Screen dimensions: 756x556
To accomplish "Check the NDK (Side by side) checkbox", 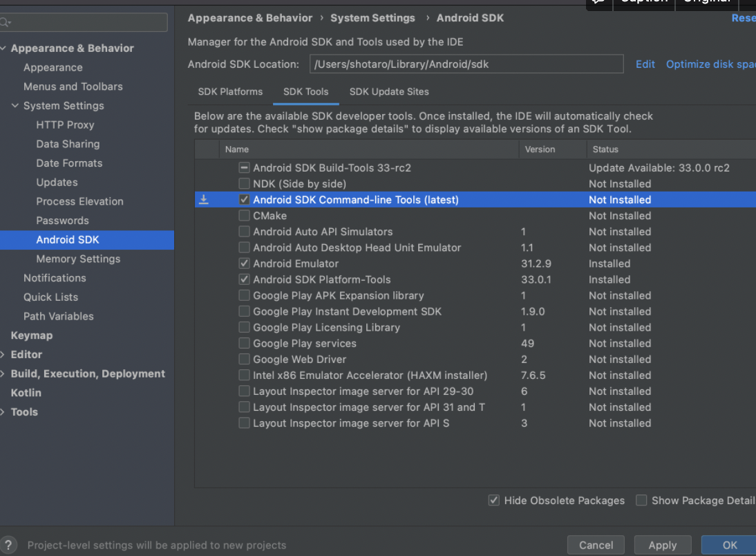I will click(x=244, y=183).
